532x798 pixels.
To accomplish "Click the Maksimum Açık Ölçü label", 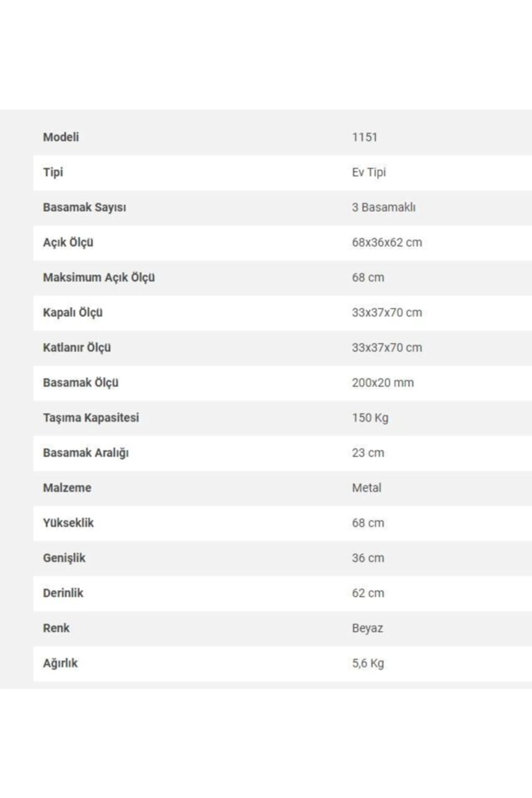I will pos(98,278).
